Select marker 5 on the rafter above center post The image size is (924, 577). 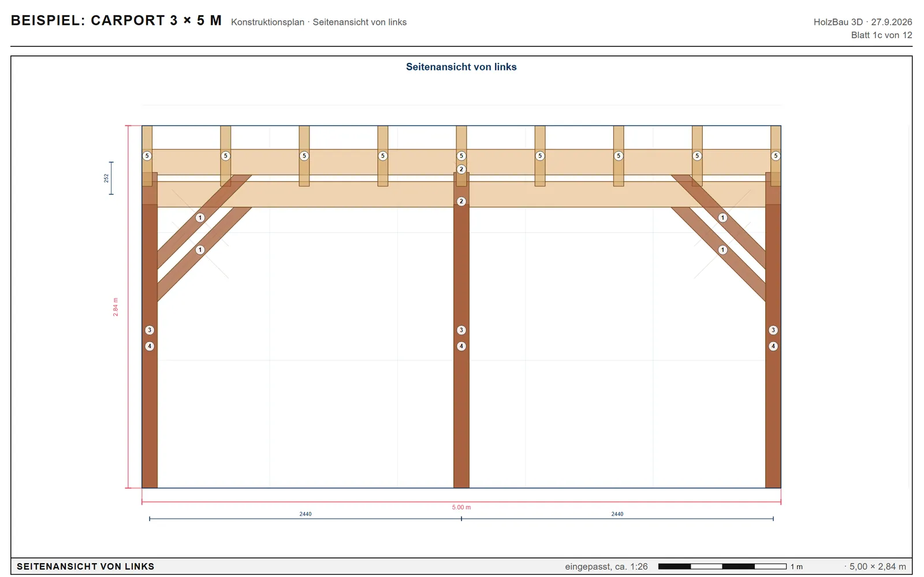461,156
